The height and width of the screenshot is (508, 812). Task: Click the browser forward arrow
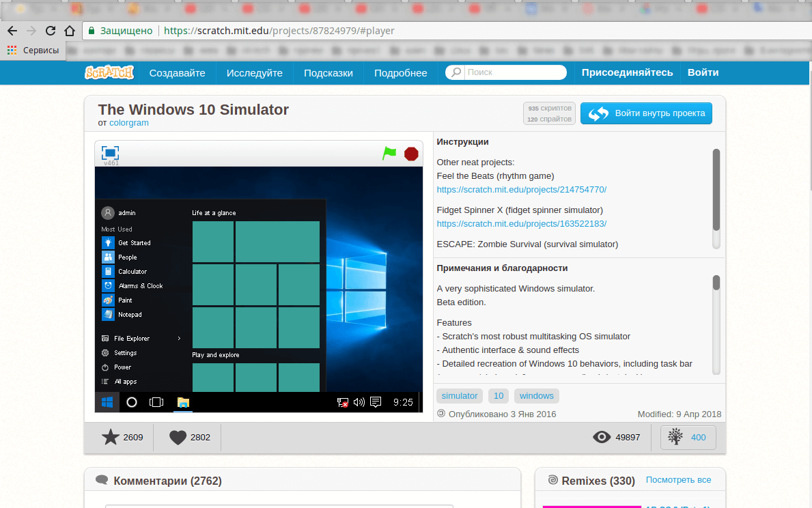(31, 31)
